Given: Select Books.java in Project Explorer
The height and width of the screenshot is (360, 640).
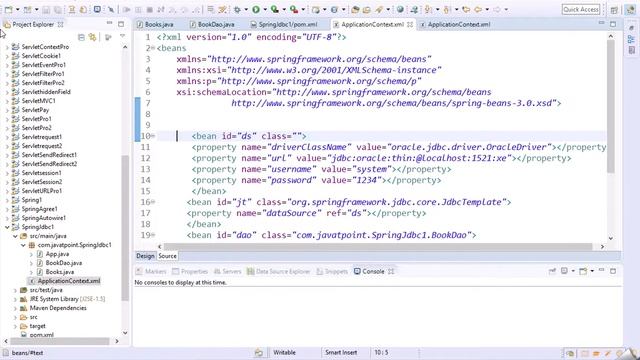Looking at the screenshot, I should point(60,272).
